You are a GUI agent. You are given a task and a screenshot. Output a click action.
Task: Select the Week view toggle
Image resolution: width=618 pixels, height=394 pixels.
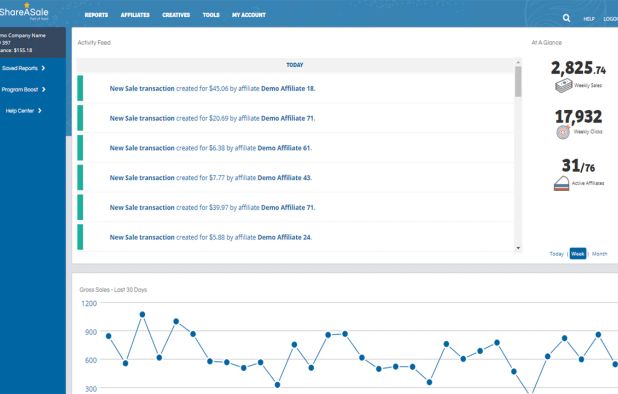578,254
